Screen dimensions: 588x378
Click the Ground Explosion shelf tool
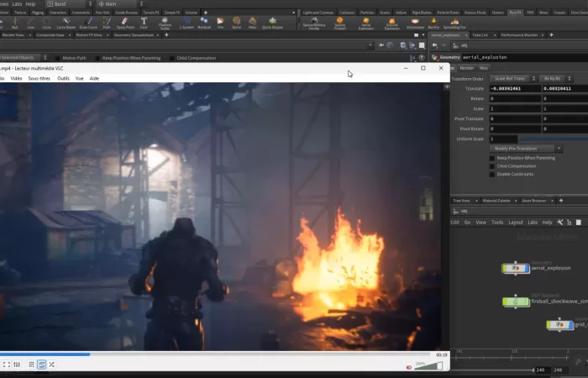click(392, 24)
